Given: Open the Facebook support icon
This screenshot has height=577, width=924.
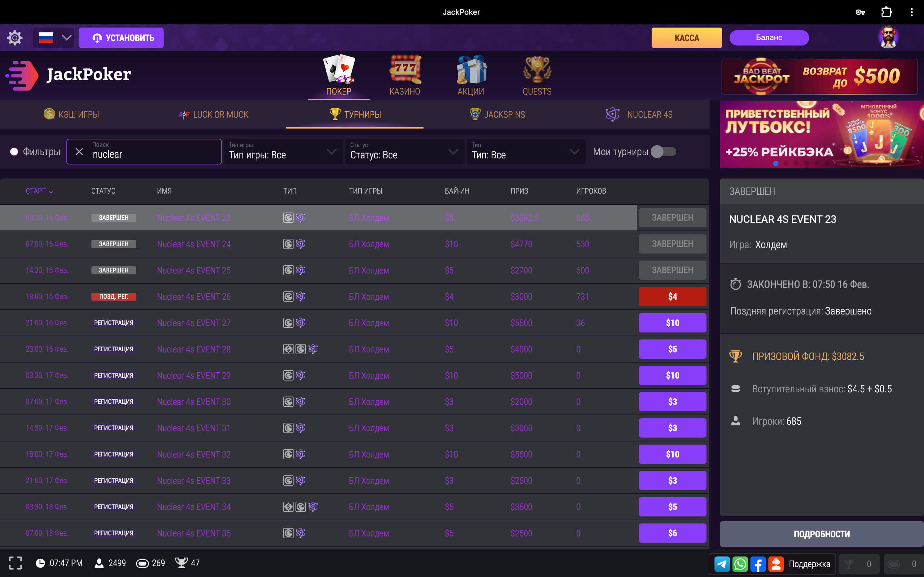Looking at the screenshot, I should (x=758, y=564).
